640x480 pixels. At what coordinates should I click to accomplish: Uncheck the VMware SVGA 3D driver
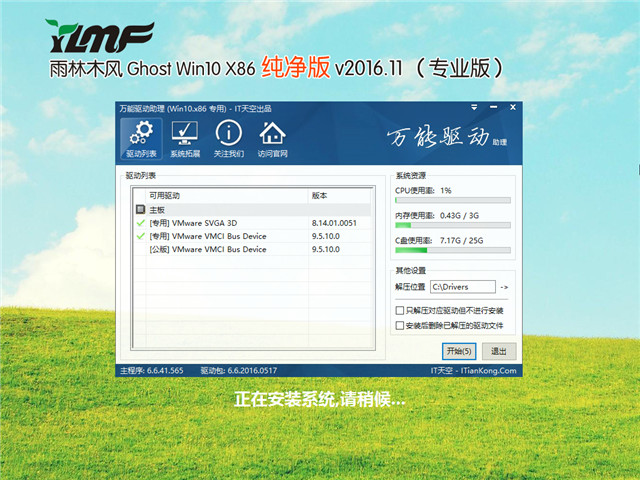tap(140, 223)
